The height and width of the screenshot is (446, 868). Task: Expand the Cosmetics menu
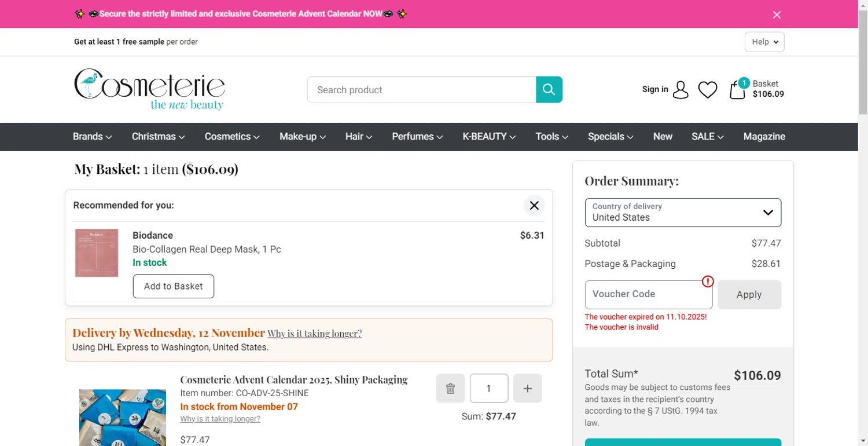232,137
